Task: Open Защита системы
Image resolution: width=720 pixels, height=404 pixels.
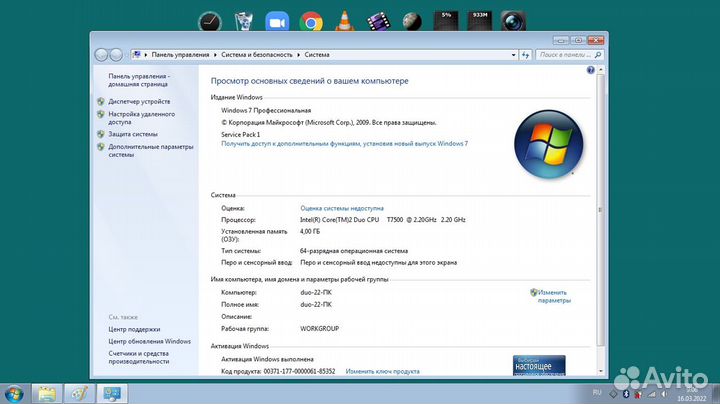Action: 133,134
